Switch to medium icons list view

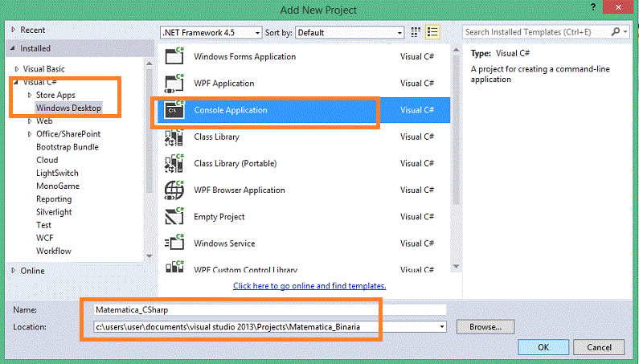pos(432,32)
